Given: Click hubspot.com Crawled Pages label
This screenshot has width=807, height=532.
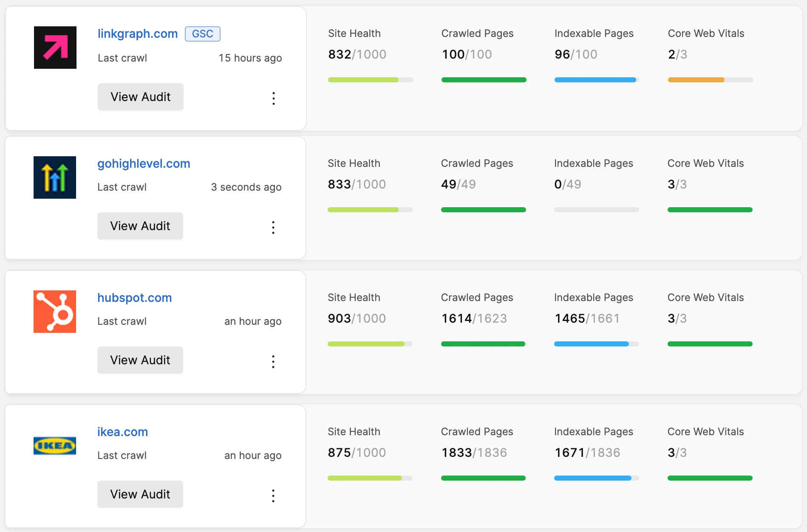Looking at the screenshot, I should click(477, 298).
